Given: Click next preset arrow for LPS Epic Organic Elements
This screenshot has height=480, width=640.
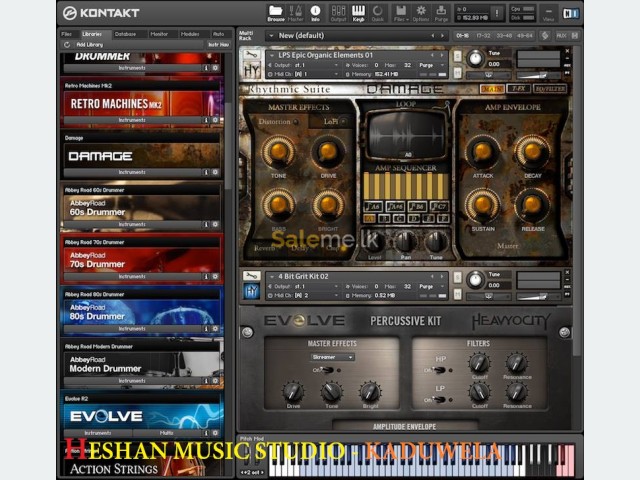Looking at the screenshot, I should tap(442, 55).
